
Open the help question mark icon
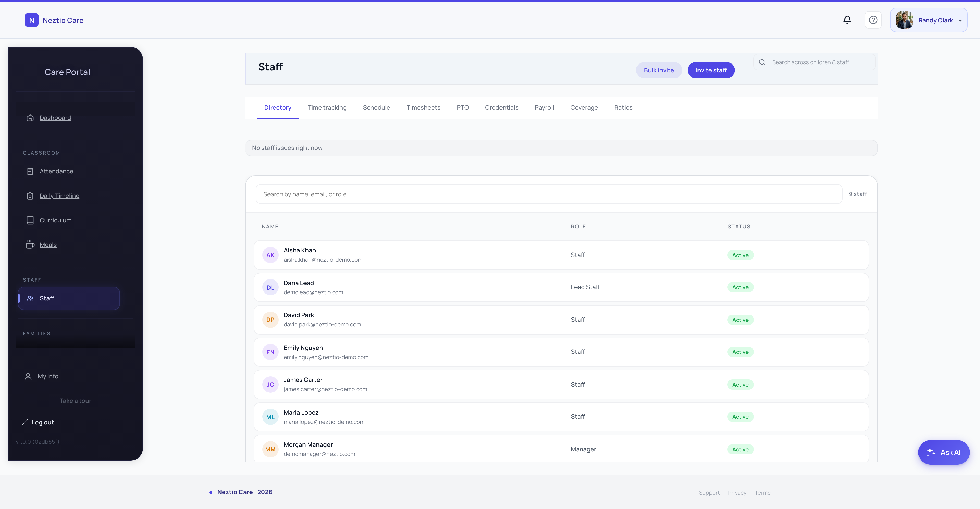tap(873, 20)
